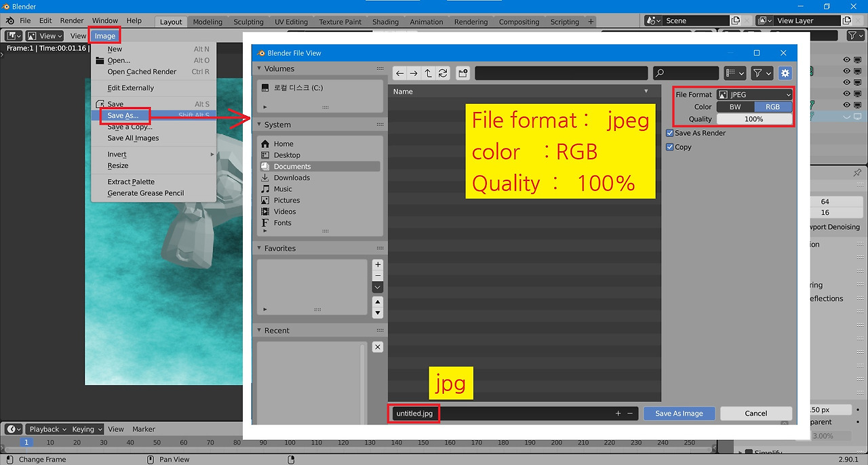The image size is (868, 465).
Task: Toggle the pin icon in properties panel
Action: (x=856, y=173)
